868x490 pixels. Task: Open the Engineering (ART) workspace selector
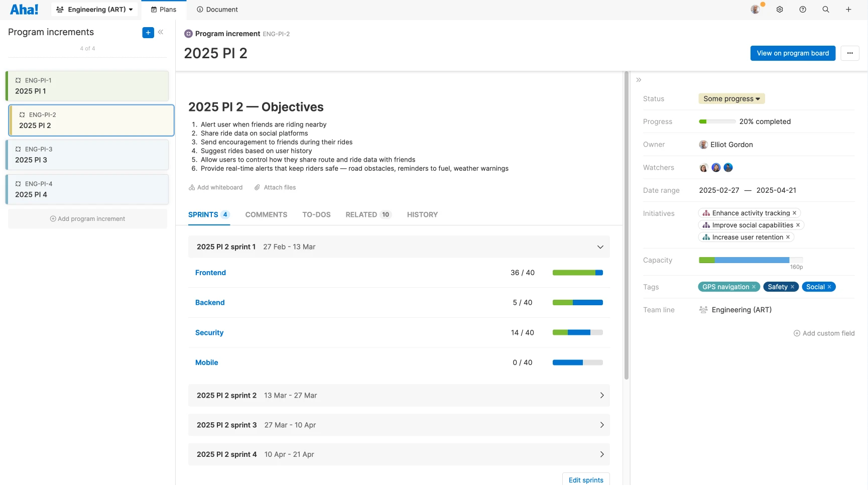(x=94, y=9)
